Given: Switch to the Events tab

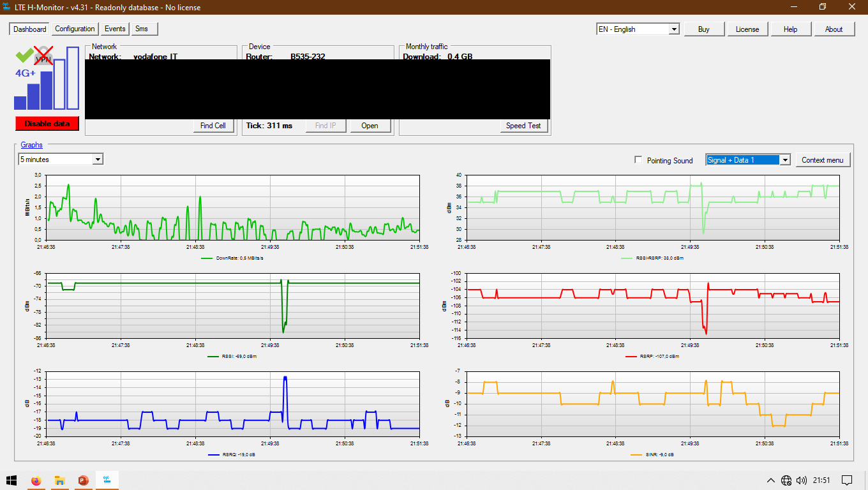Looking at the screenshot, I should point(115,29).
